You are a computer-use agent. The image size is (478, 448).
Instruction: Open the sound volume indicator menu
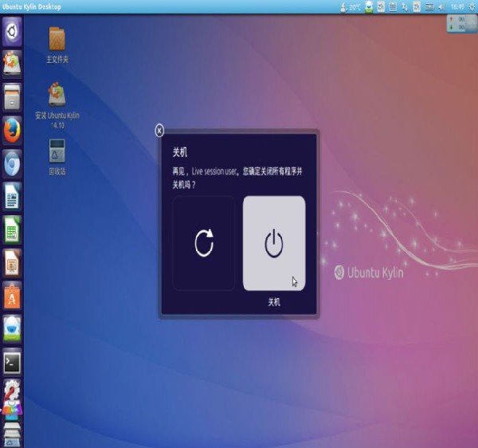point(441,6)
